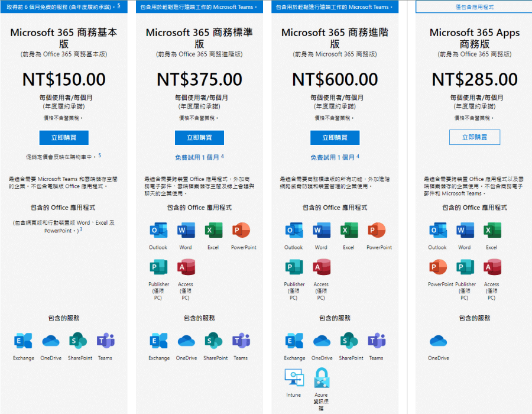Click Outlook icon in 商務進階版 plan
Image resolution: width=532 pixels, height=414 pixels.
[294, 231]
